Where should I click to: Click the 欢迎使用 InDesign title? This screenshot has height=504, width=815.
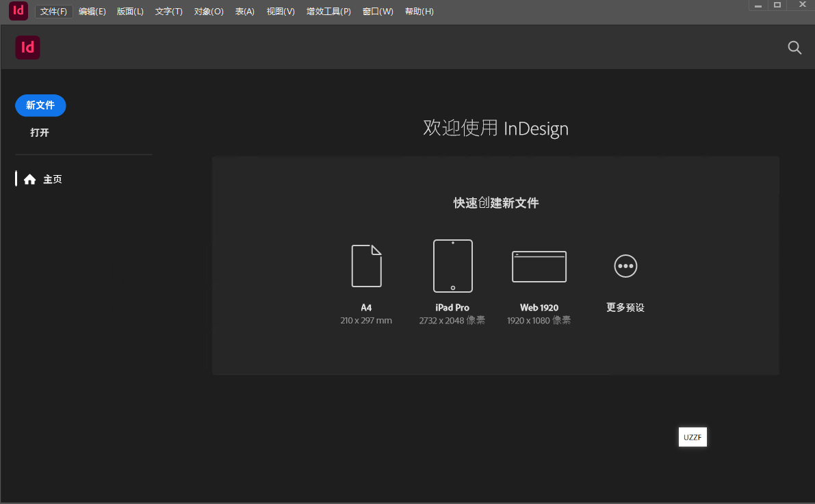(x=496, y=129)
